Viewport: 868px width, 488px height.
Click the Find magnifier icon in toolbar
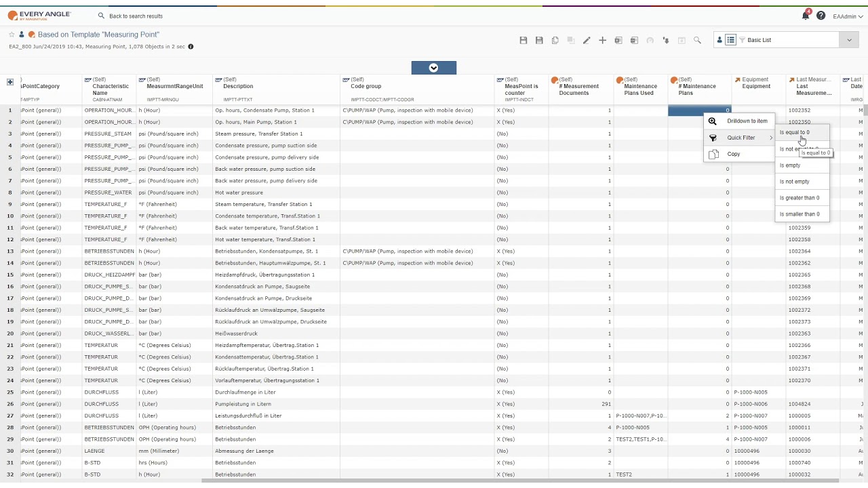tap(697, 41)
